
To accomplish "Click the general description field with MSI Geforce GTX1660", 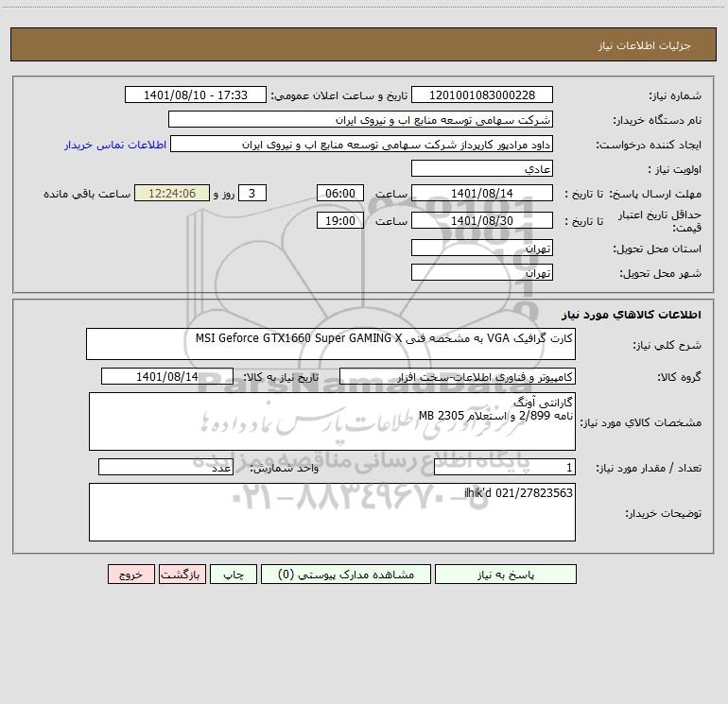I will coord(331,344).
